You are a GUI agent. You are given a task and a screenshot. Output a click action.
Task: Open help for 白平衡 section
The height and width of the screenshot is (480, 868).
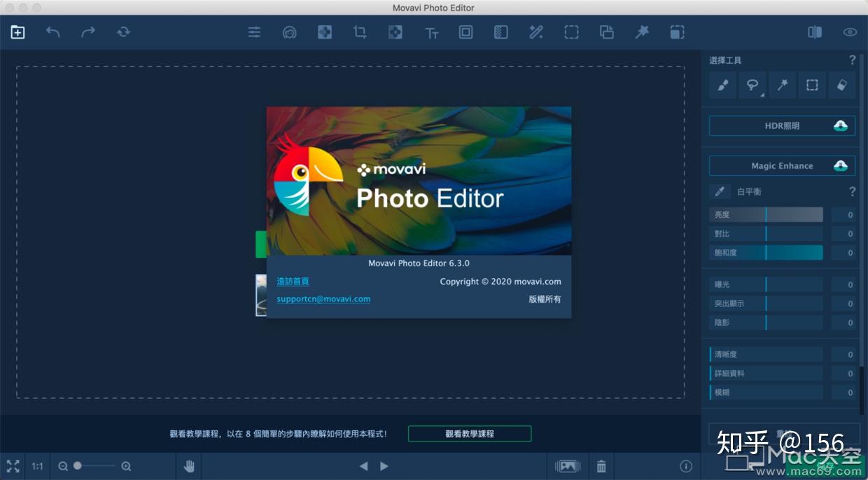[852, 191]
